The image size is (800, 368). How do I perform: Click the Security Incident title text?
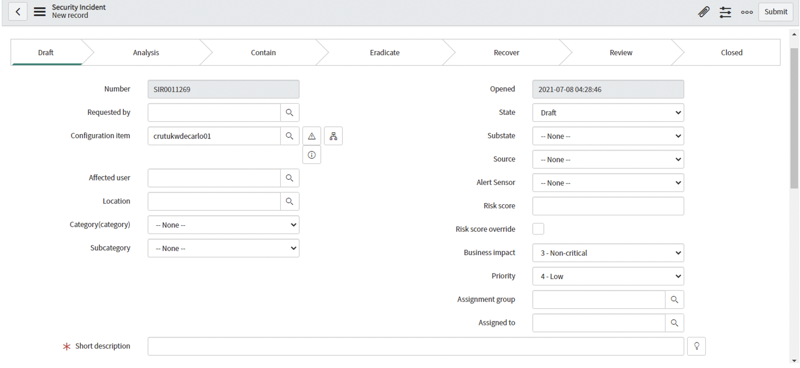[x=79, y=7]
